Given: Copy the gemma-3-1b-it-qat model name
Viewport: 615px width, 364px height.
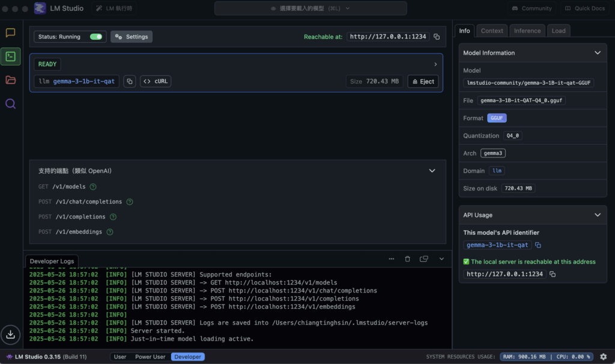Looking at the screenshot, I should point(130,81).
